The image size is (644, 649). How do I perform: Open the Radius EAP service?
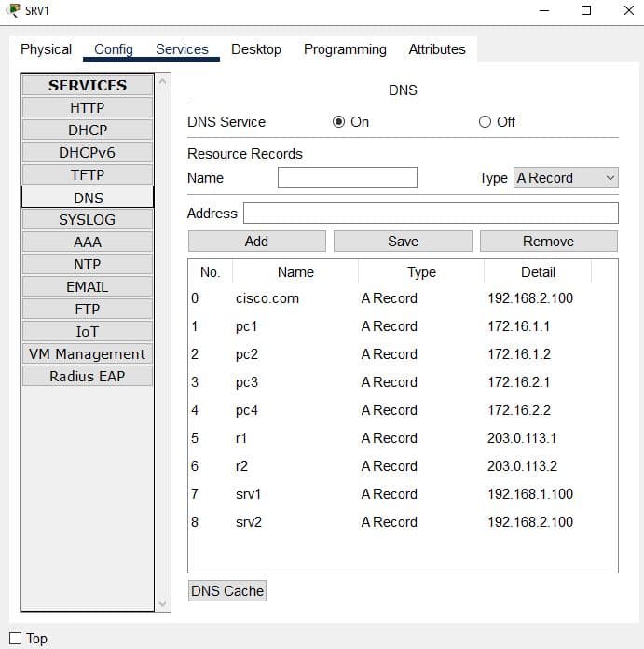[x=88, y=377]
